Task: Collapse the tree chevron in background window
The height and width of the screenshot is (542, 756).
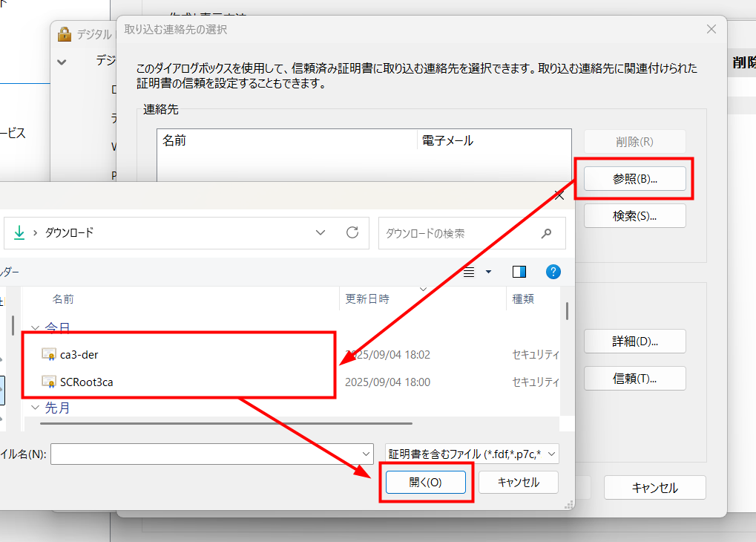Action: (62, 62)
